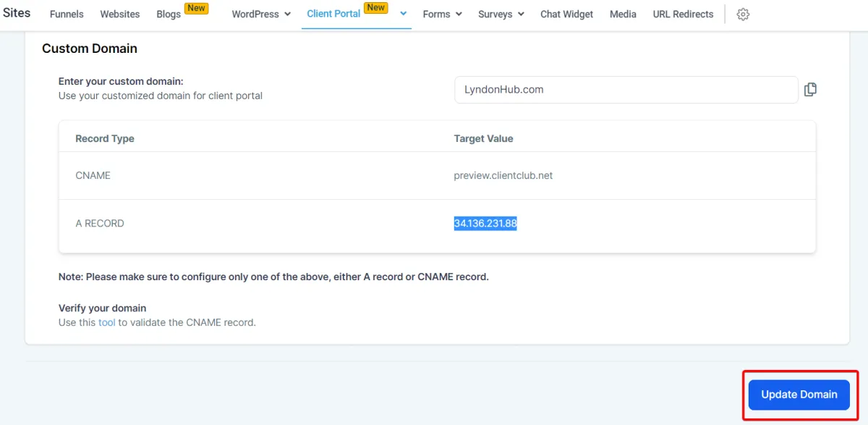This screenshot has height=425, width=868.
Task: Select the Client Portal tab label
Action: click(x=333, y=14)
